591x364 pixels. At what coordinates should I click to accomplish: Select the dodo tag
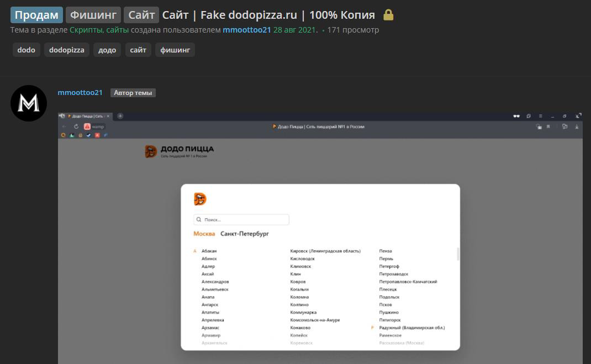point(27,50)
